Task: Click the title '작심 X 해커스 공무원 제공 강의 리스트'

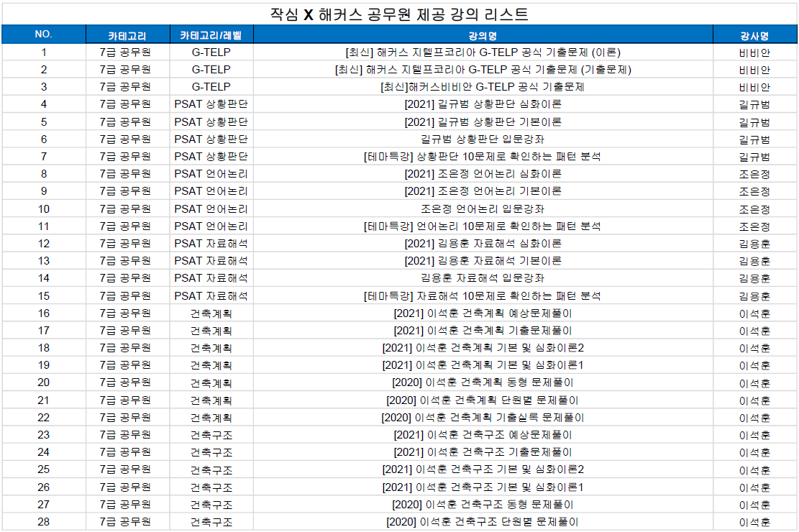Action: [x=399, y=14]
